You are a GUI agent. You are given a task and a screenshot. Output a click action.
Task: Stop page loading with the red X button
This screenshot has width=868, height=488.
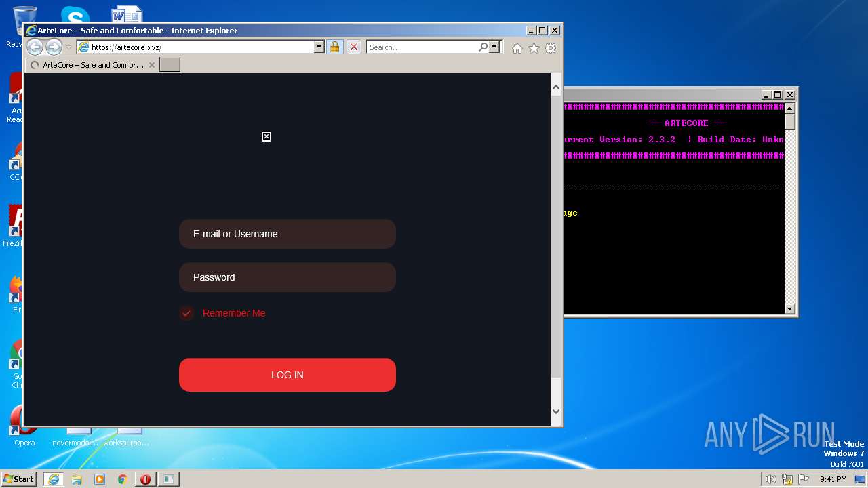click(x=353, y=47)
